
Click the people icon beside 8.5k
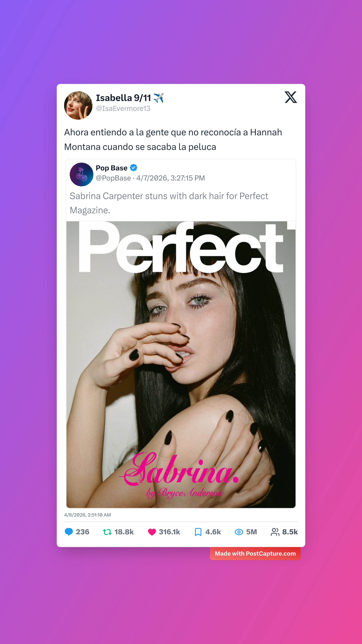(275, 532)
